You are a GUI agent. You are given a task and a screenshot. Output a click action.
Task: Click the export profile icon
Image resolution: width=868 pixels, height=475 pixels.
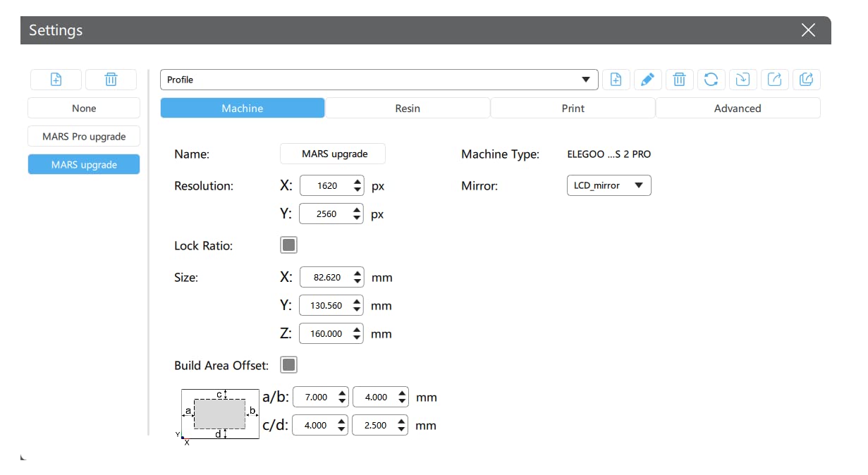click(774, 80)
